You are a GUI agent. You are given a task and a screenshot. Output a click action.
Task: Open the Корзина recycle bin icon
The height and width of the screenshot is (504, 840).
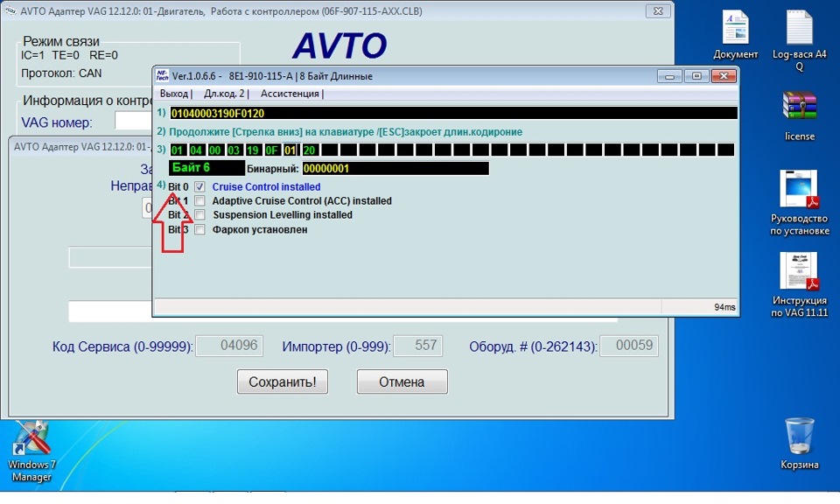pyautogui.click(x=799, y=443)
